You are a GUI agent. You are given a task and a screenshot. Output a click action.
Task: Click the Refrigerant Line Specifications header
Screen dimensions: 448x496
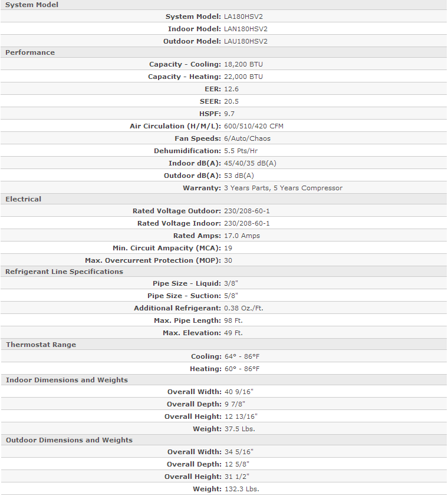(64, 272)
